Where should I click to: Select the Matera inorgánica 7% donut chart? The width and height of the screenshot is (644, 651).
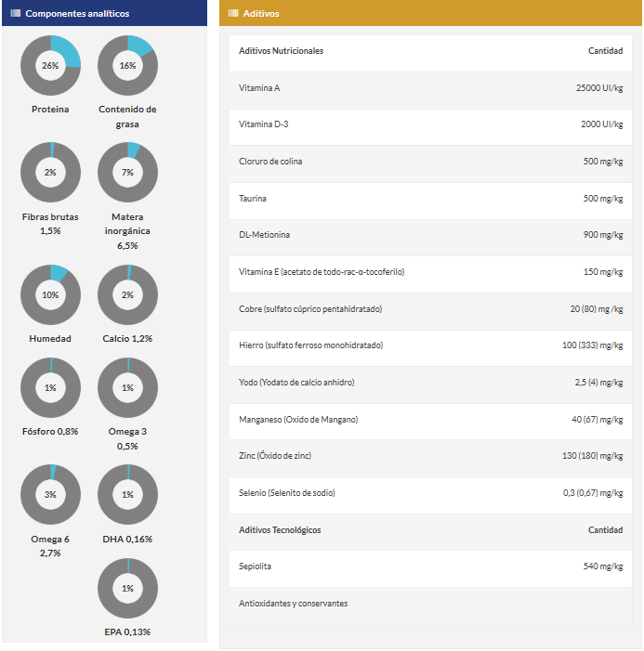click(x=127, y=173)
